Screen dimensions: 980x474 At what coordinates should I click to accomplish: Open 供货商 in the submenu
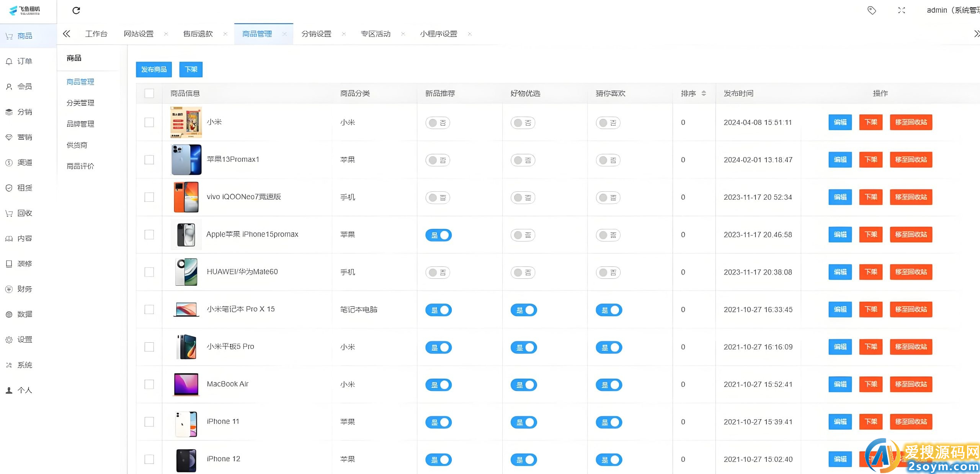pos(77,145)
